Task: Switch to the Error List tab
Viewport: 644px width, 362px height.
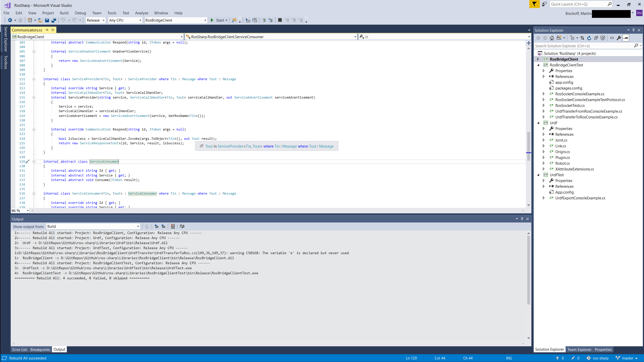Action: coord(19,349)
